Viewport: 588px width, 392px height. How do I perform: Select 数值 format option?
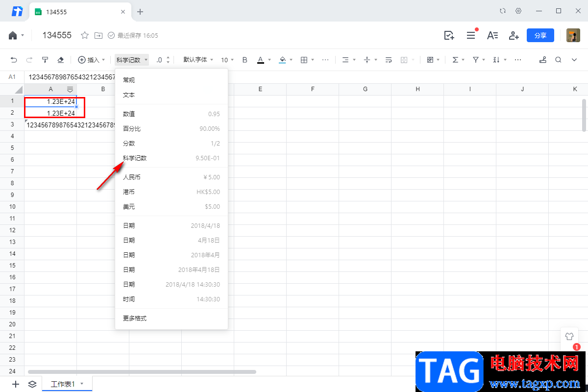(171, 114)
